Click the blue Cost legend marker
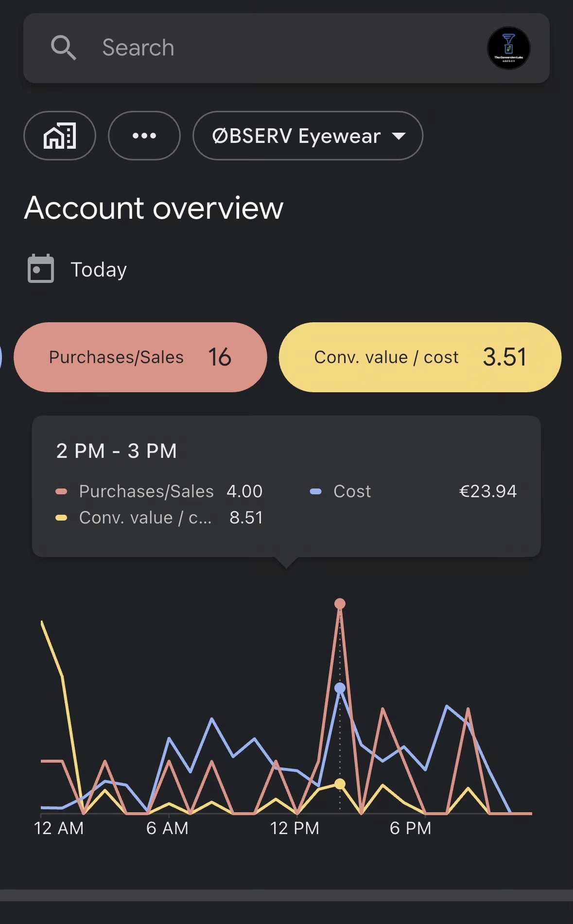 pyautogui.click(x=315, y=491)
